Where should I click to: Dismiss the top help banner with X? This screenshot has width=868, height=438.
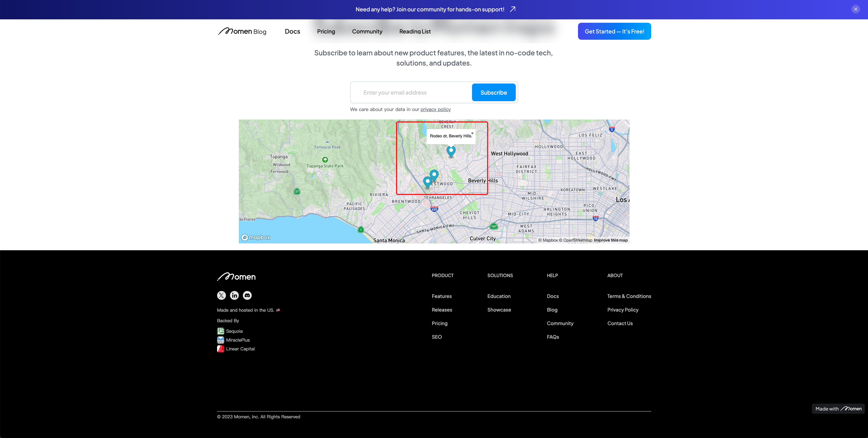[855, 9]
